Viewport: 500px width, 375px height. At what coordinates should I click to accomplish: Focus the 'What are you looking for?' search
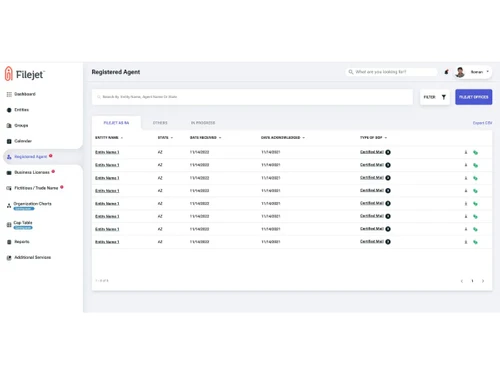tap(392, 72)
